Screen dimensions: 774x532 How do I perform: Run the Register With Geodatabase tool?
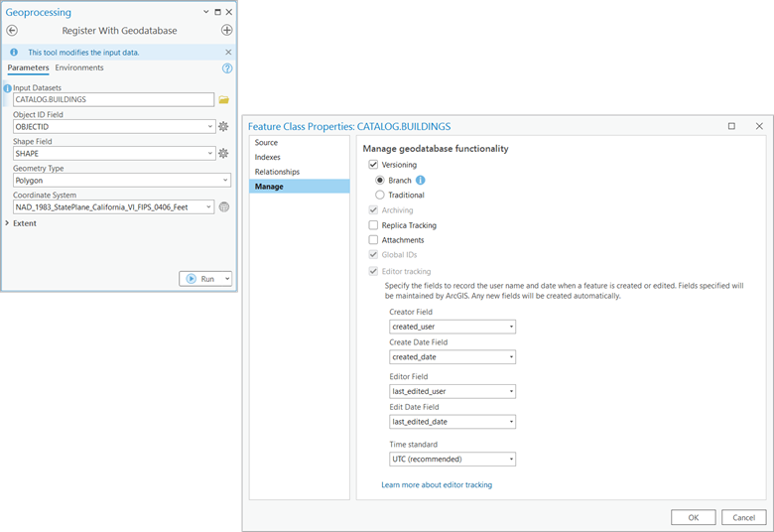[x=200, y=279]
